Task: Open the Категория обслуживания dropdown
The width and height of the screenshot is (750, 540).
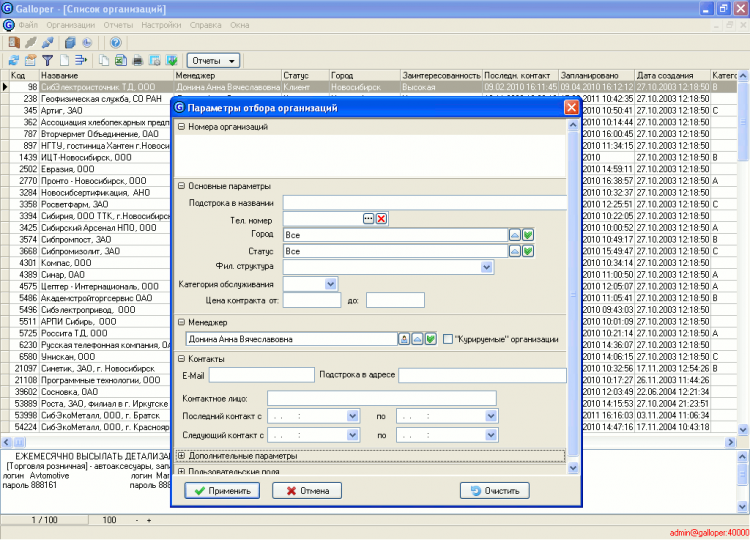Action: tap(331, 284)
